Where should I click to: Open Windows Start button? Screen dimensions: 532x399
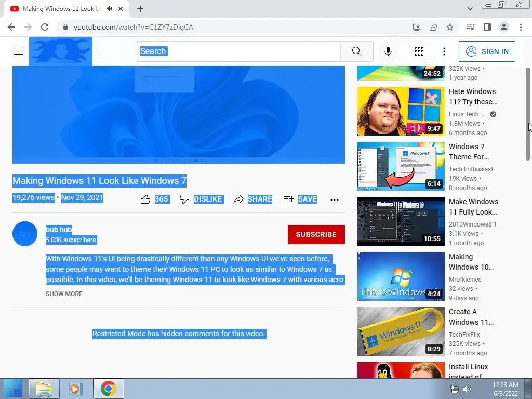coord(12,389)
